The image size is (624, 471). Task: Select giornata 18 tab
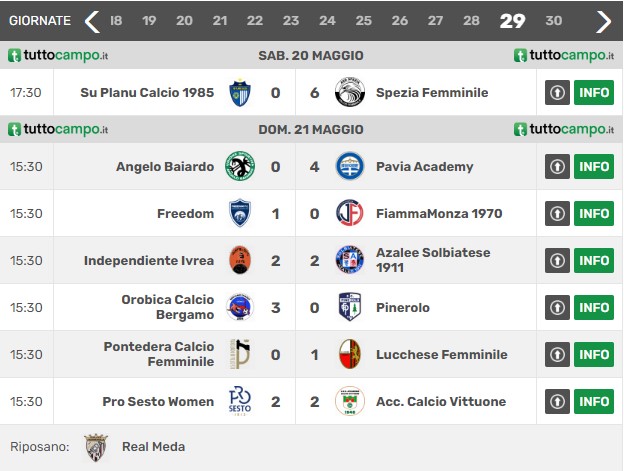(116, 21)
